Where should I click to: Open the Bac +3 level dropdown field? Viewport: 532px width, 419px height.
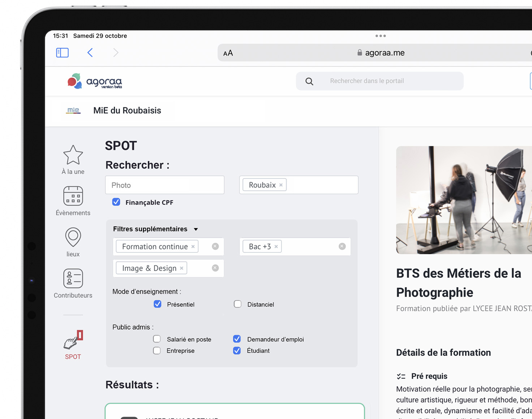pyautogui.click(x=295, y=247)
